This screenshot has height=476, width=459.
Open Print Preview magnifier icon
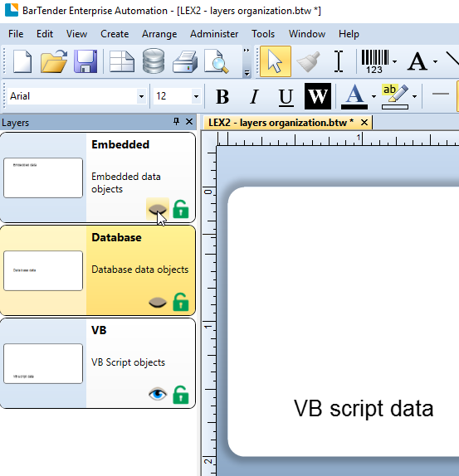click(x=217, y=61)
